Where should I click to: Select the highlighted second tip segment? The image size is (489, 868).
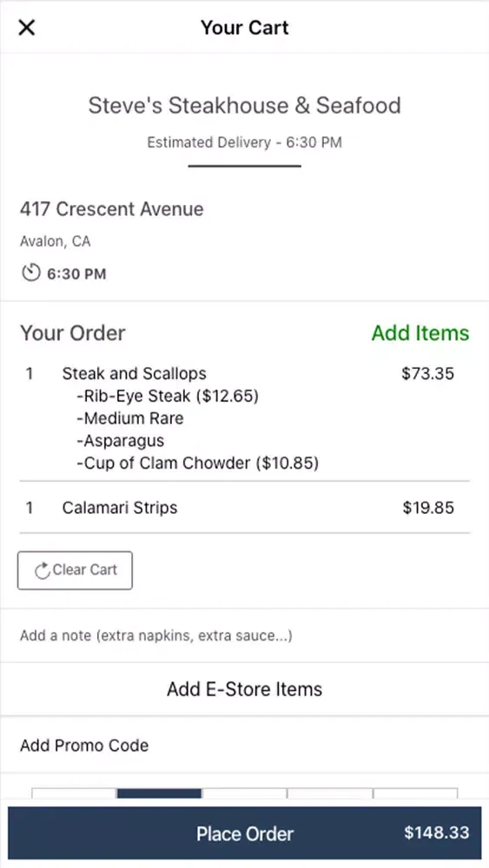[x=160, y=793]
